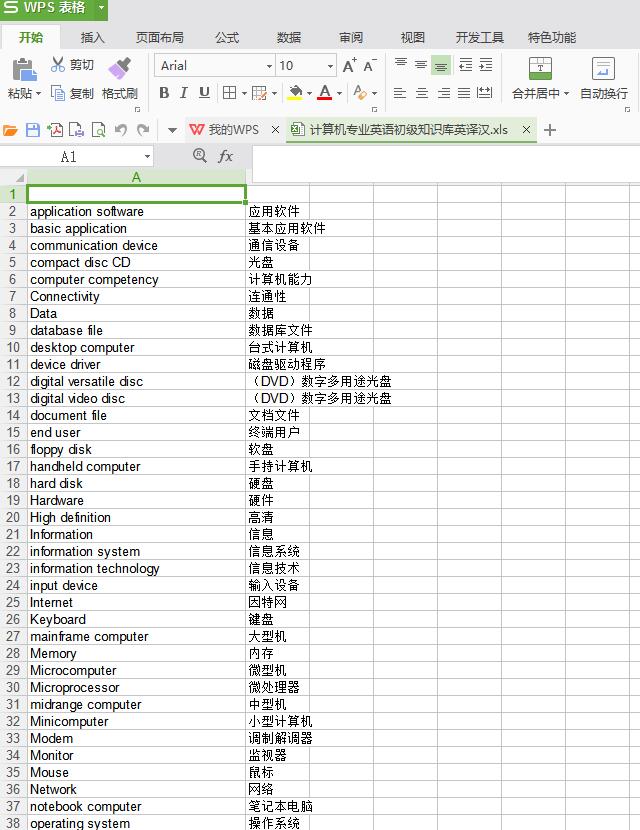Toggle auto wrap text (自动换行)
Screen dimensions: 640x830
tap(603, 78)
